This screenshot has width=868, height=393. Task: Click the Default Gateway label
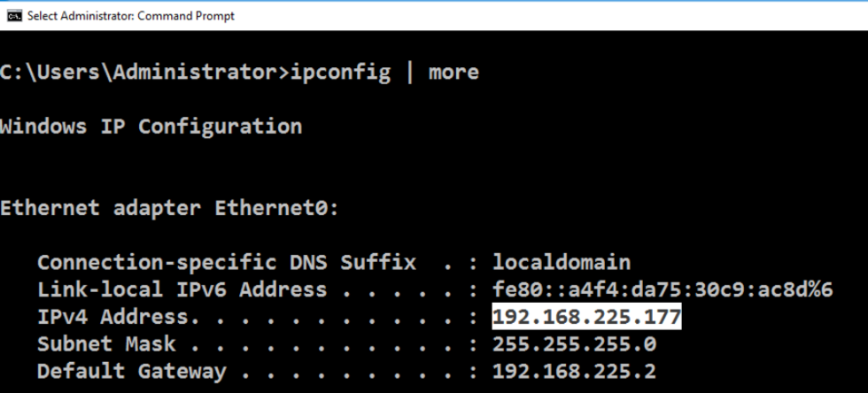131,371
